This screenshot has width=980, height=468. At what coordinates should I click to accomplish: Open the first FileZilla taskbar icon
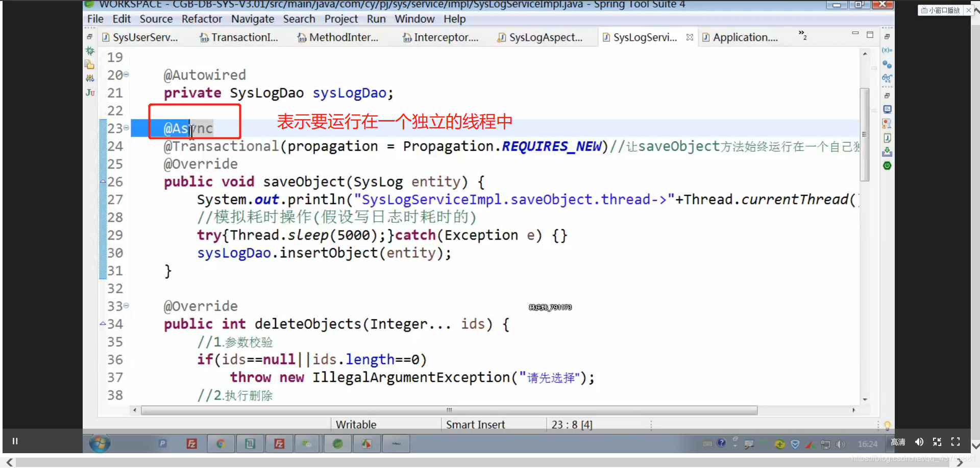[x=191, y=443]
